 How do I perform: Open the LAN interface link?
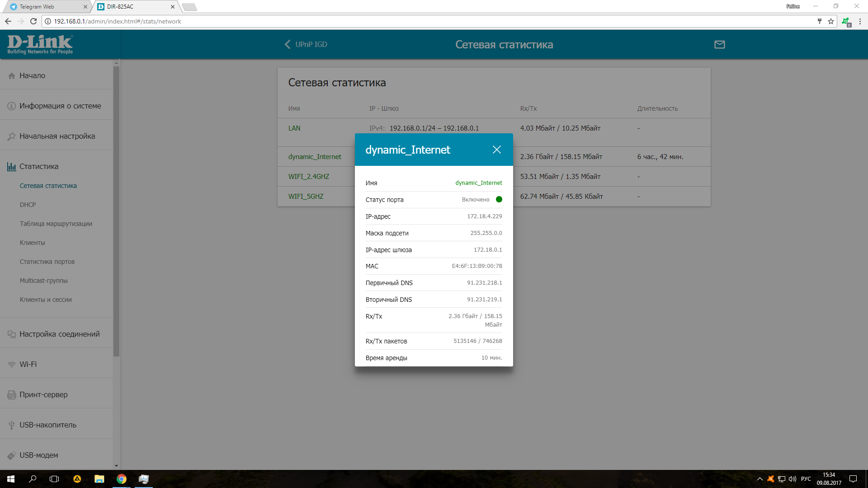point(294,128)
